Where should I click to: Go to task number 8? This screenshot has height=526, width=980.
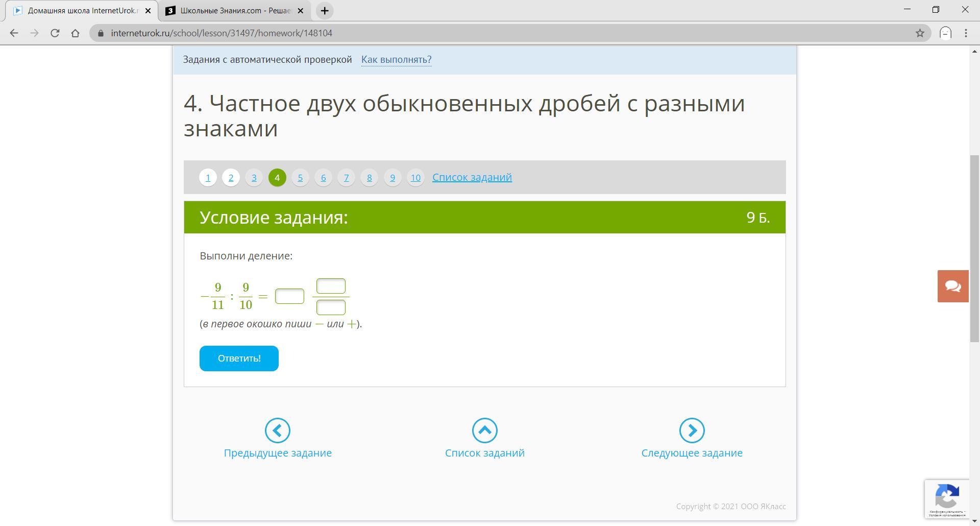point(370,178)
